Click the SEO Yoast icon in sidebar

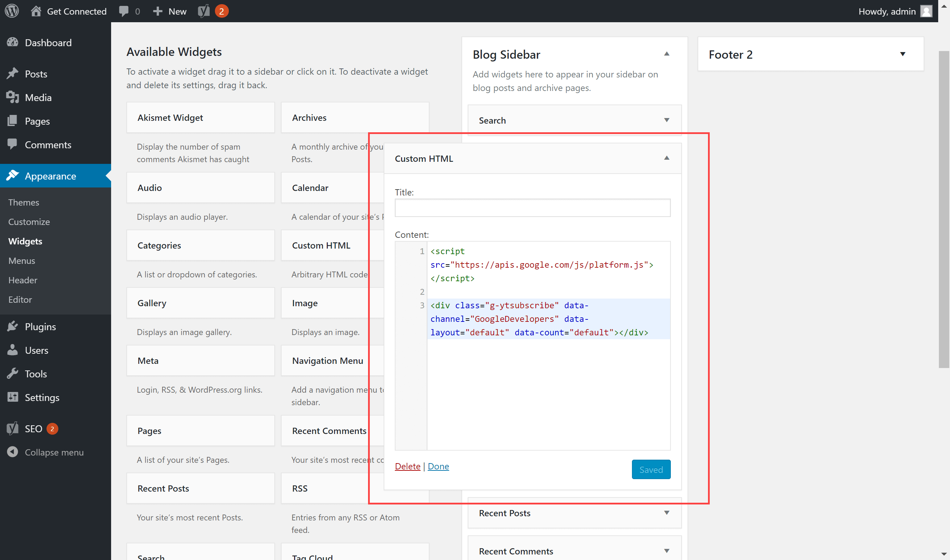pos(12,428)
